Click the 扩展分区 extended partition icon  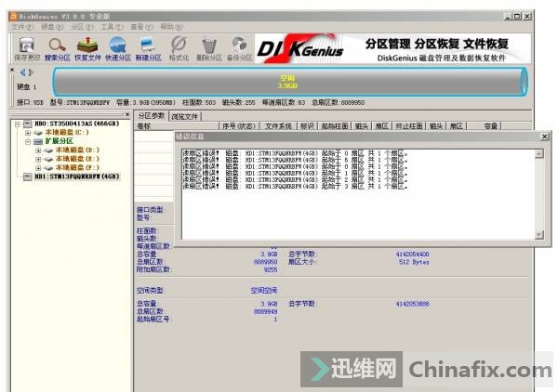pyautogui.click(x=38, y=141)
